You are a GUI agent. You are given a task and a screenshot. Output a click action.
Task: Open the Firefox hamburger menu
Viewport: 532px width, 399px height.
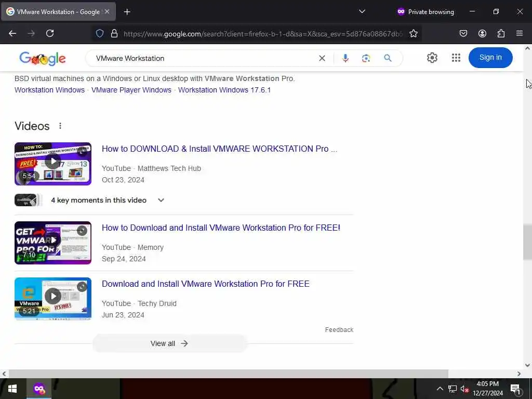(x=520, y=33)
